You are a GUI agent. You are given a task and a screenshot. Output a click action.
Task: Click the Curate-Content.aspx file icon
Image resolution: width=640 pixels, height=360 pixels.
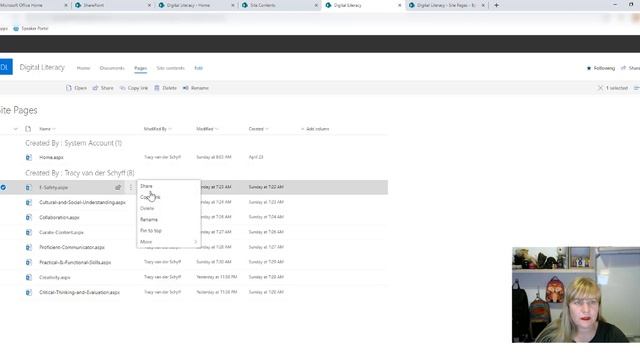[x=29, y=232]
